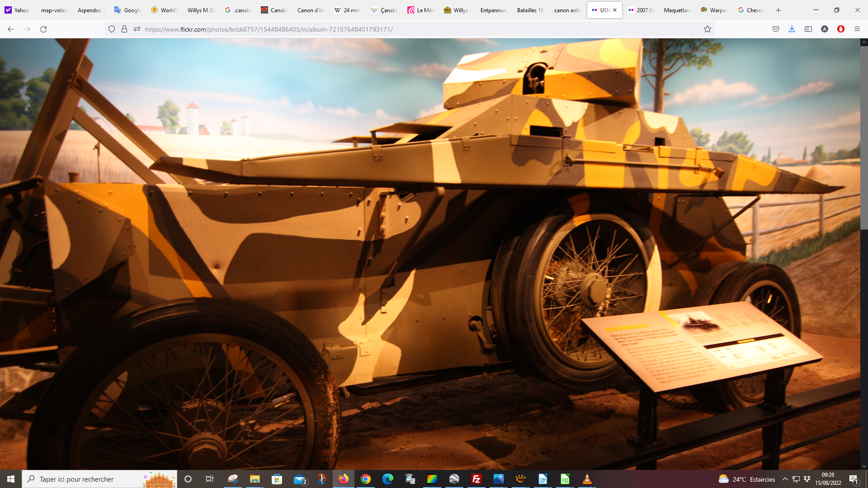Image resolution: width=868 pixels, height=488 pixels.
Task: Switch to the canon anti tab
Action: tap(567, 10)
